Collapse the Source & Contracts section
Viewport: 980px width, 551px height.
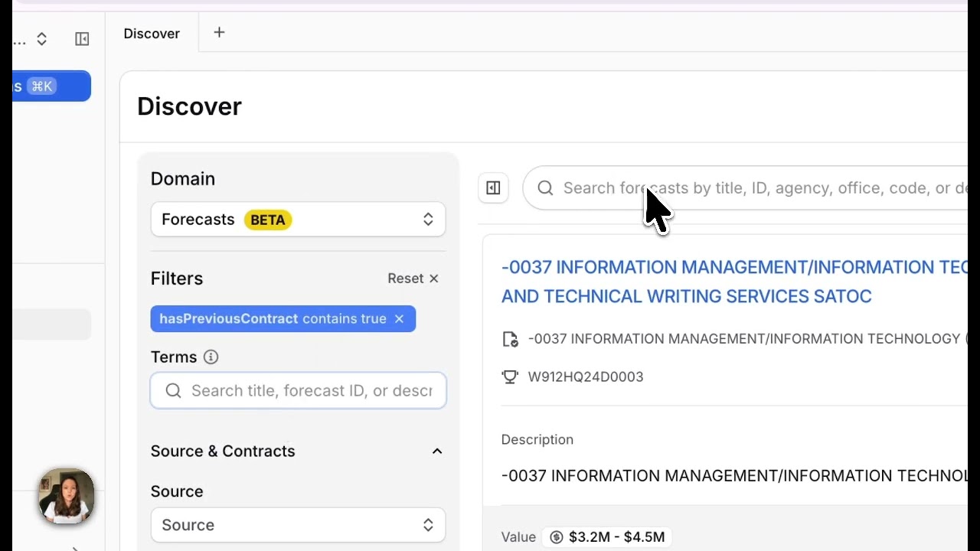point(437,452)
